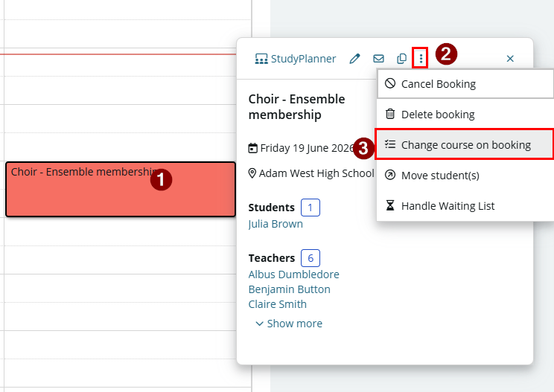The image size is (554, 392).
Task: Choose Delete booking menu entry
Action: [465, 115]
